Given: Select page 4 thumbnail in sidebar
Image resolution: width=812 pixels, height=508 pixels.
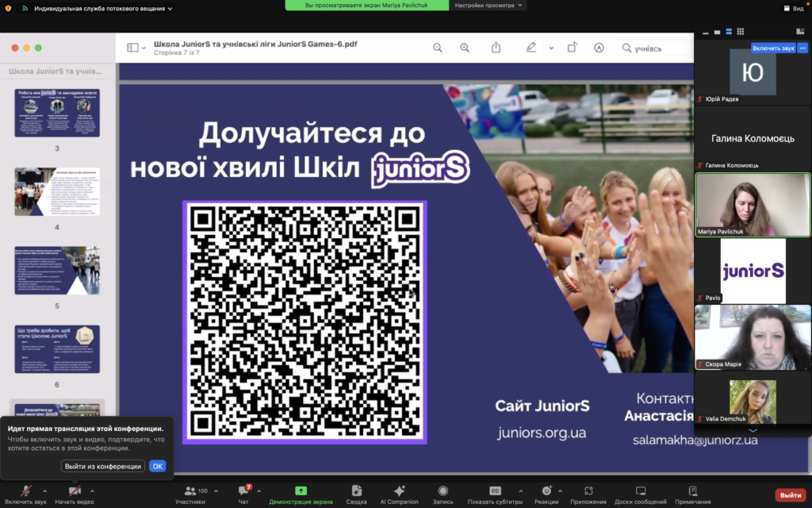Looking at the screenshot, I should 57,192.
